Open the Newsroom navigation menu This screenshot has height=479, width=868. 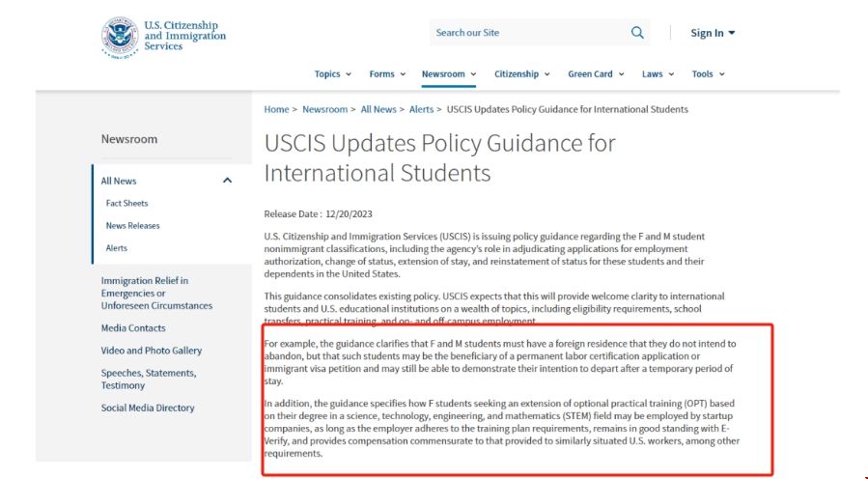pyautogui.click(x=448, y=74)
